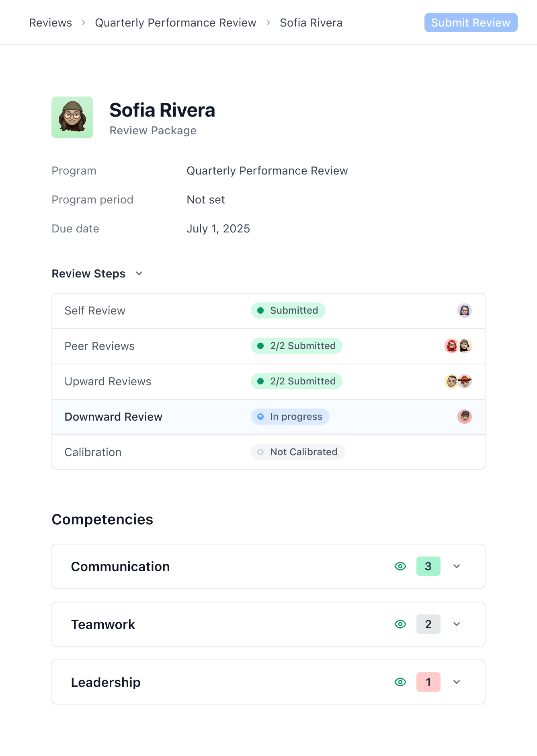The image size is (537, 756).
Task: Click the Downward Review reviewer avatar
Action: [x=464, y=417]
